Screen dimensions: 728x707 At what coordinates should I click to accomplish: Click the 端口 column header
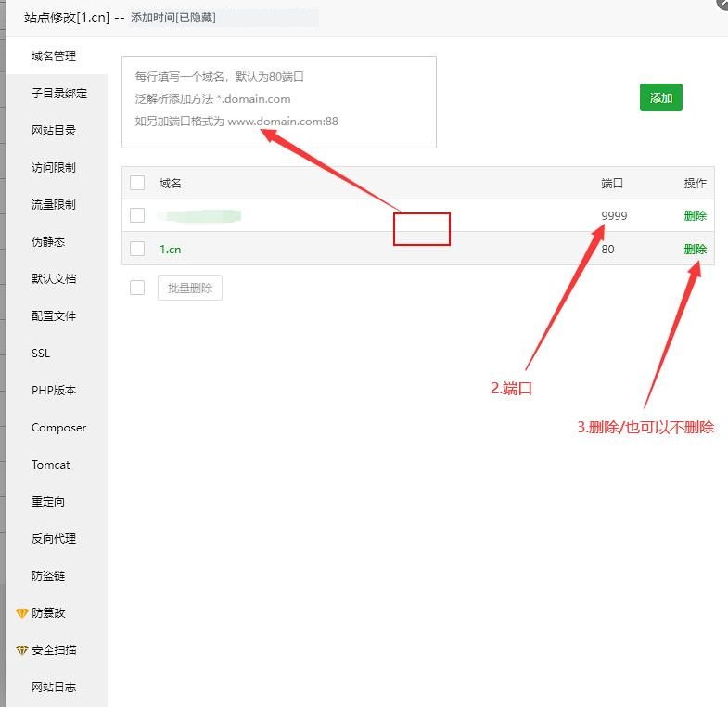click(x=612, y=184)
